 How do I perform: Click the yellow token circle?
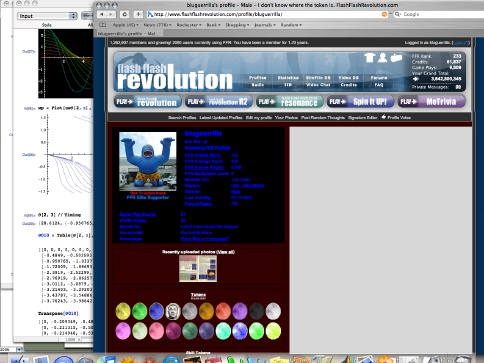(x=123, y=311)
